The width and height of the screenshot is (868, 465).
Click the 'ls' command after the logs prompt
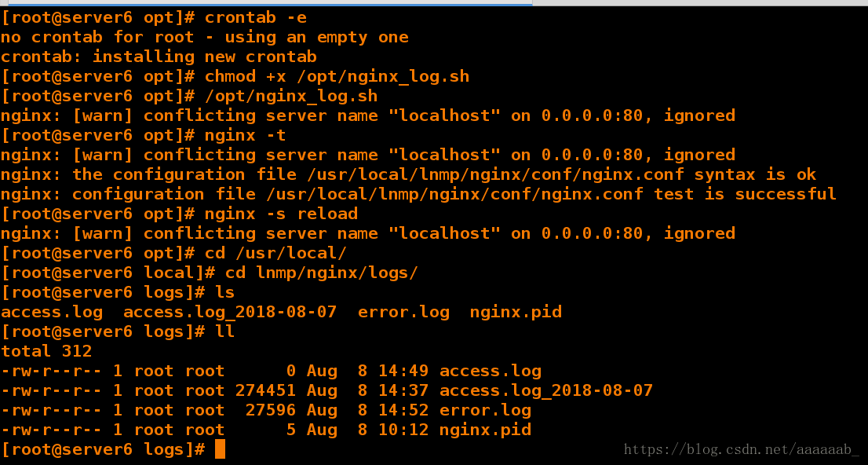tap(224, 292)
